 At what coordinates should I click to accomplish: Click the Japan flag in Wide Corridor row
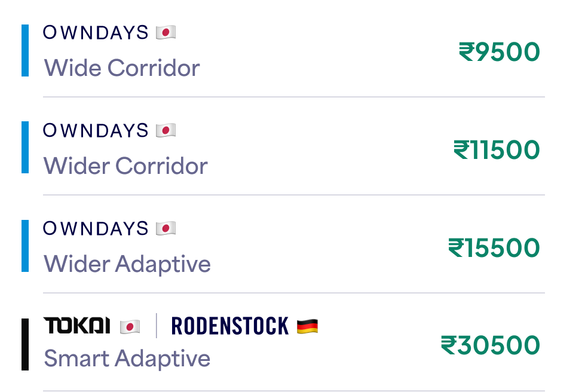pyautogui.click(x=166, y=32)
